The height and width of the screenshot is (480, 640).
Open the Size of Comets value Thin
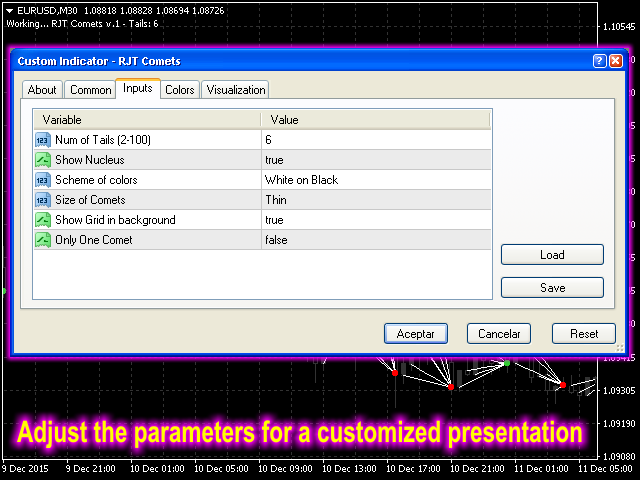click(376, 200)
